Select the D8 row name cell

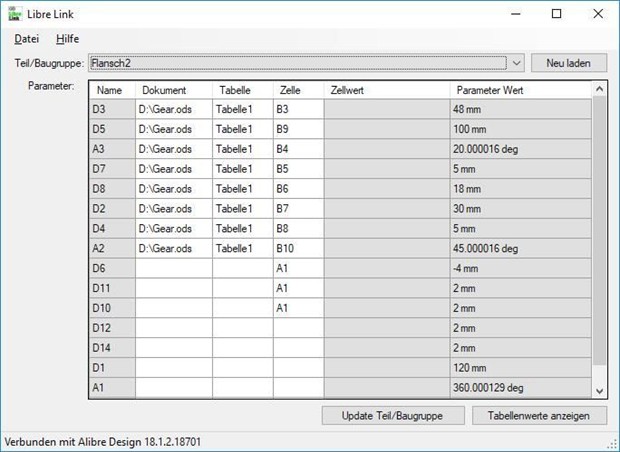point(112,189)
